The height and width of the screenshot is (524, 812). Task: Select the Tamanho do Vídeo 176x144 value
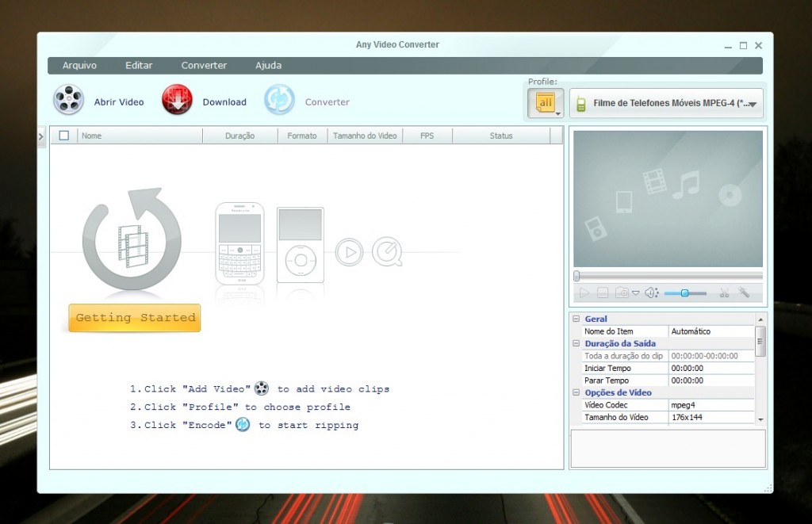pos(711,417)
